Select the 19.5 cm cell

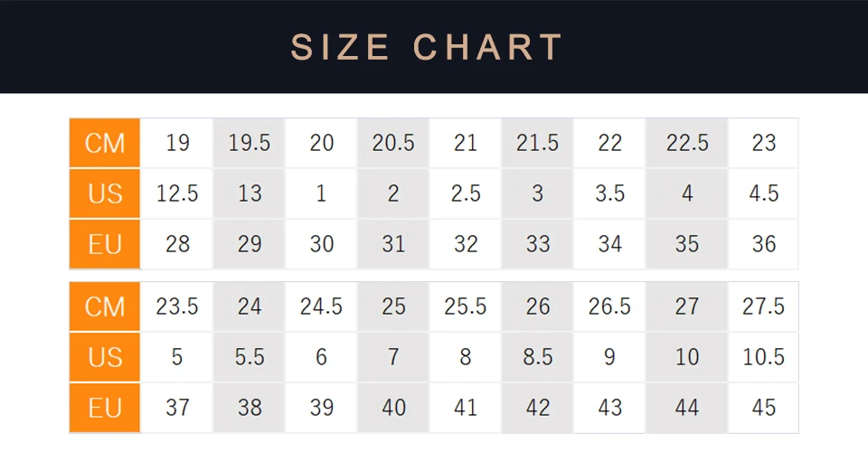[250, 143]
